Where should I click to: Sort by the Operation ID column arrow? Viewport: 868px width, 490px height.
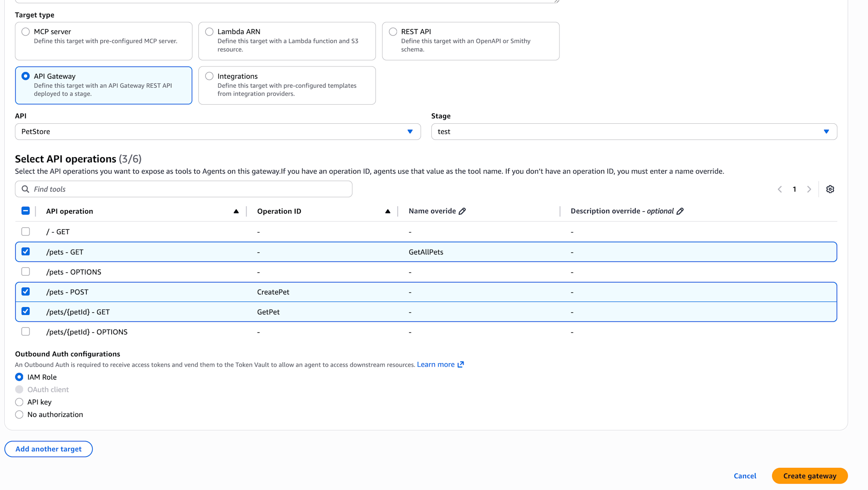click(388, 212)
